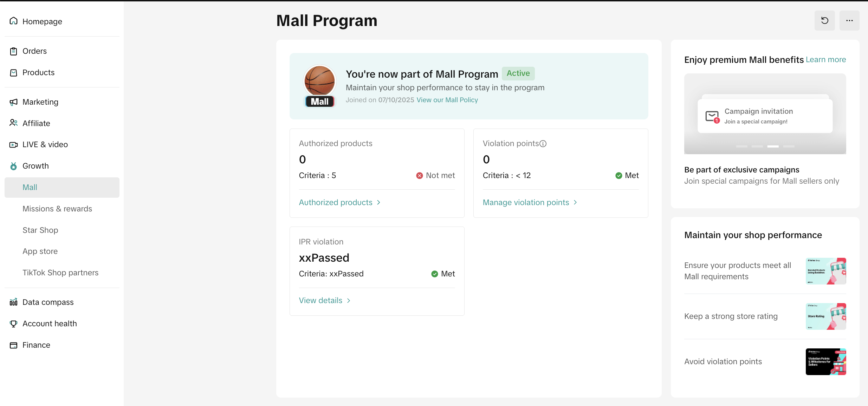
Task: Open the three-dots more options menu
Action: 849,21
